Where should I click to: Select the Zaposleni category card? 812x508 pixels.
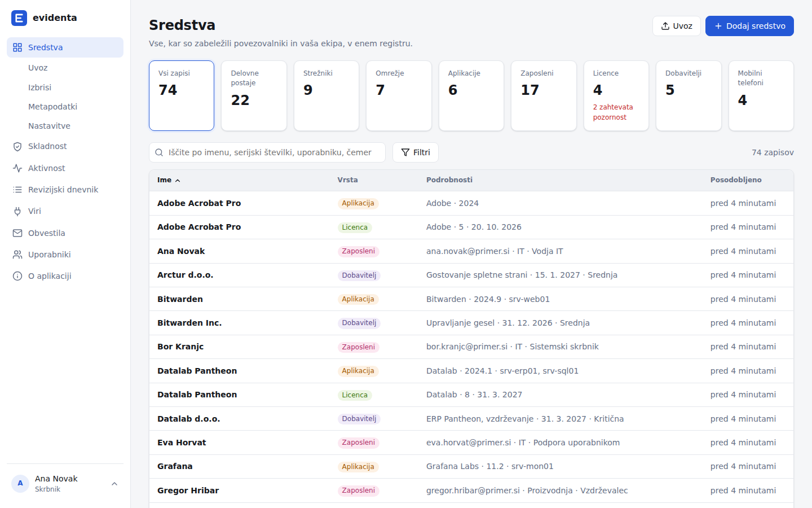coord(544,95)
